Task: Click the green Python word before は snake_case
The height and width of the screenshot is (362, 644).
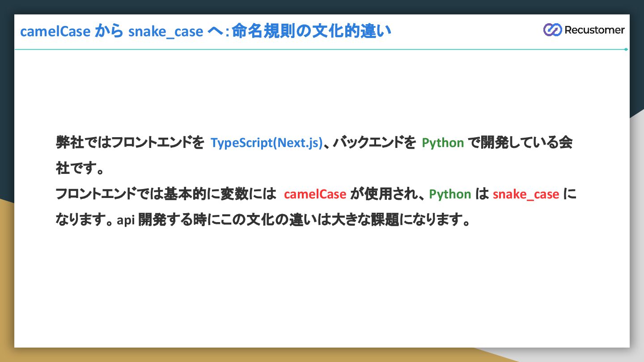Action: pyautogui.click(x=450, y=194)
